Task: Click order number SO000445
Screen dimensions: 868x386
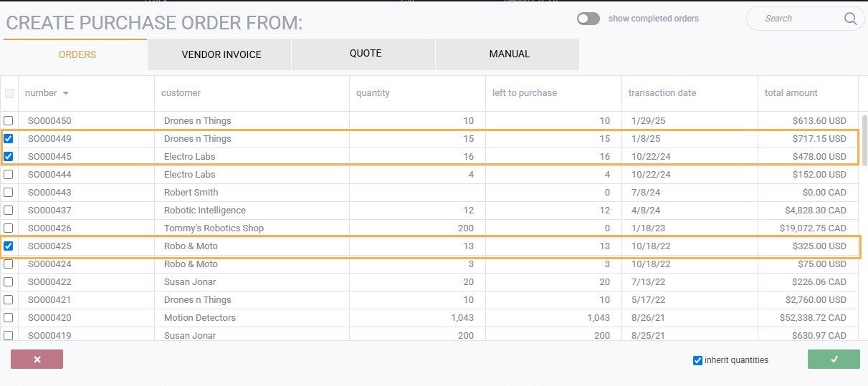Action: (x=49, y=156)
